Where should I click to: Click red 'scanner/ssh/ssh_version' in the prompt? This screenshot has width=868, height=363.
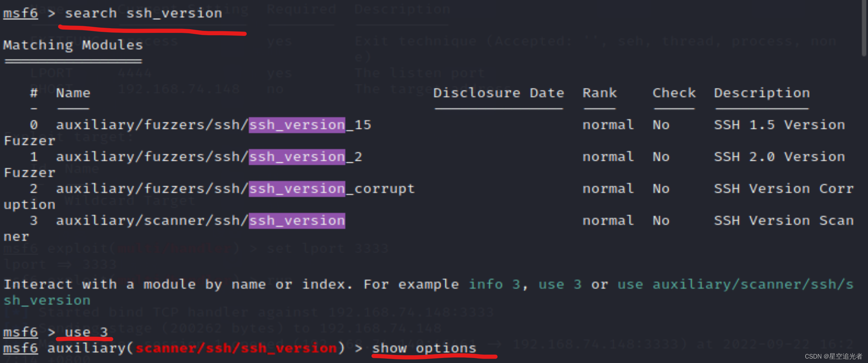(236, 348)
